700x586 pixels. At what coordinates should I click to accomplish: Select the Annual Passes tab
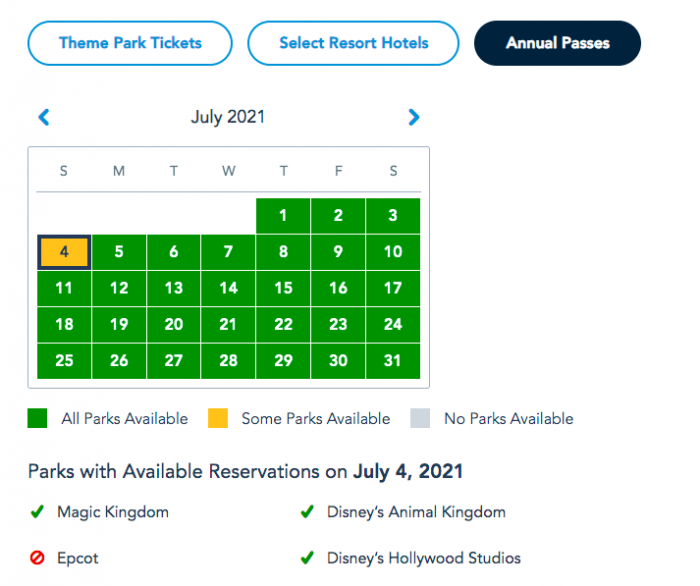tap(557, 43)
